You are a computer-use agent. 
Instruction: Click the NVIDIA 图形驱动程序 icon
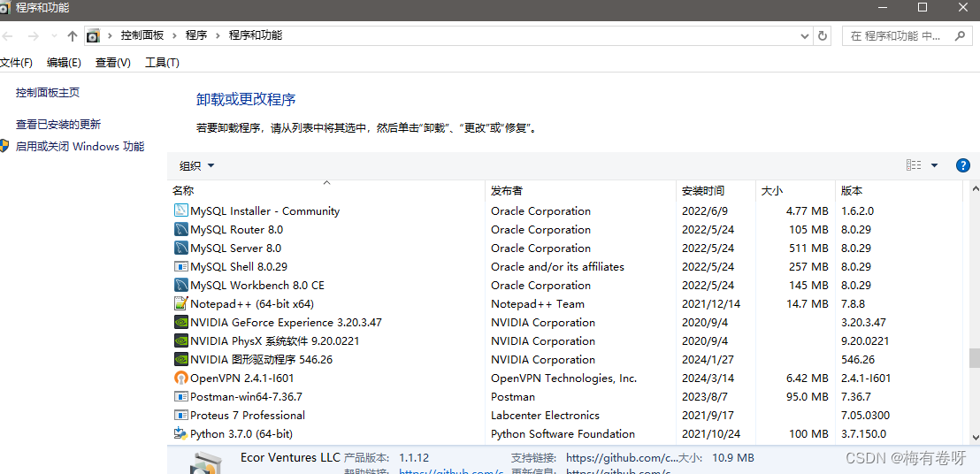click(180, 360)
